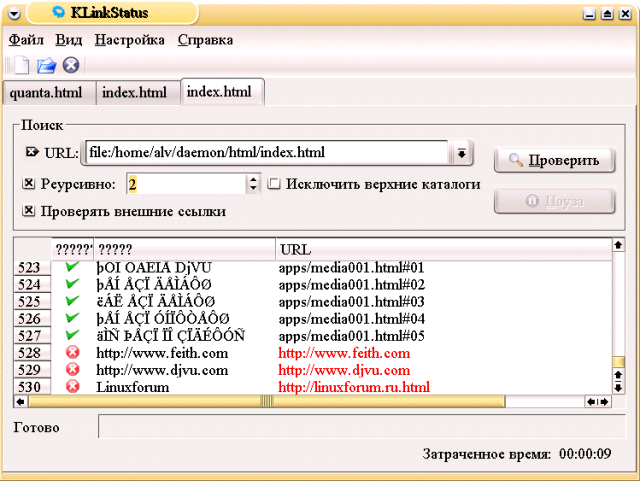
Task: Click the clear URL icon beside URL label
Action: click(31, 152)
